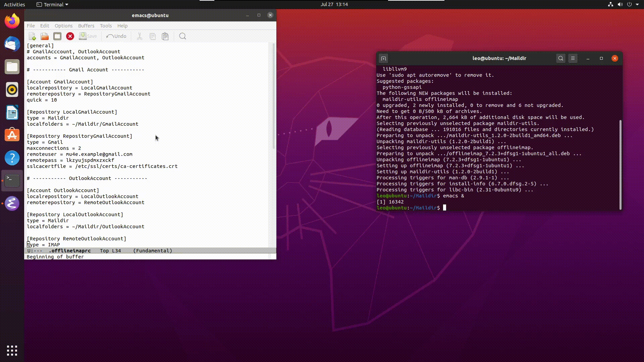Click the Copy icon in Emacs toolbar
The width and height of the screenshot is (644, 362).
(153, 36)
